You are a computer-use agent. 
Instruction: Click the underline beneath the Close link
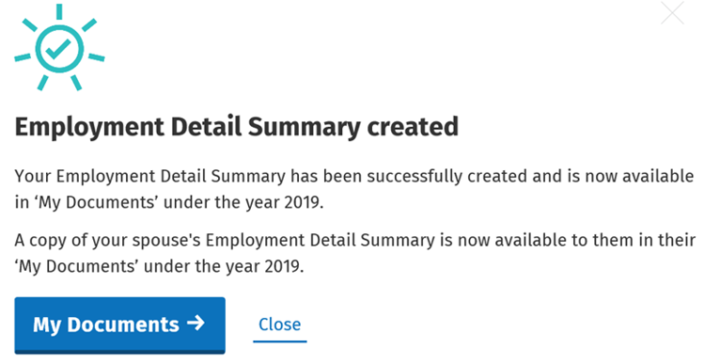280,341
